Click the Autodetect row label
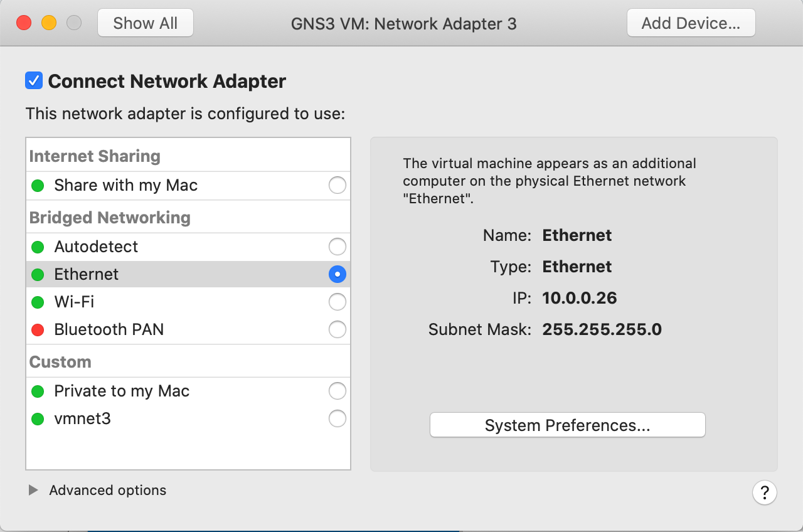The image size is (803, 532). point(96,247)
